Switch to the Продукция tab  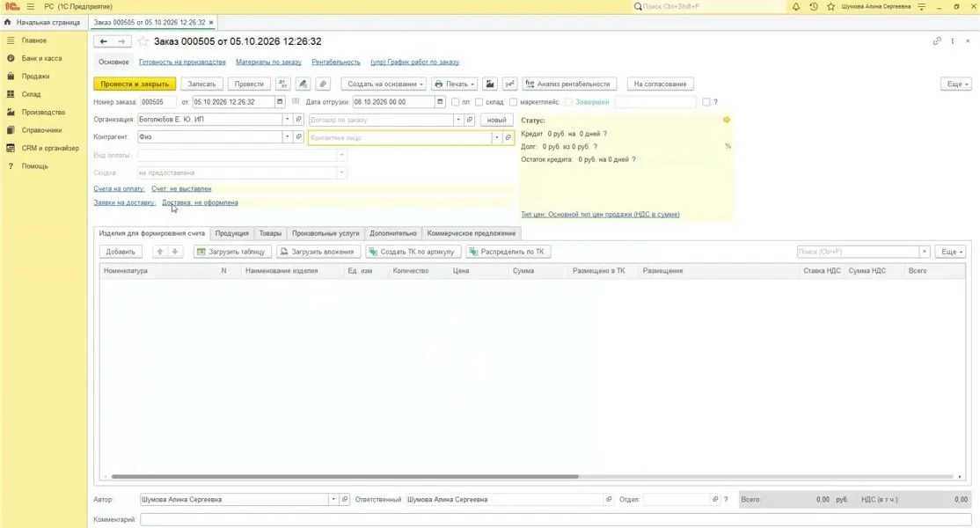(x=232, y=233)
